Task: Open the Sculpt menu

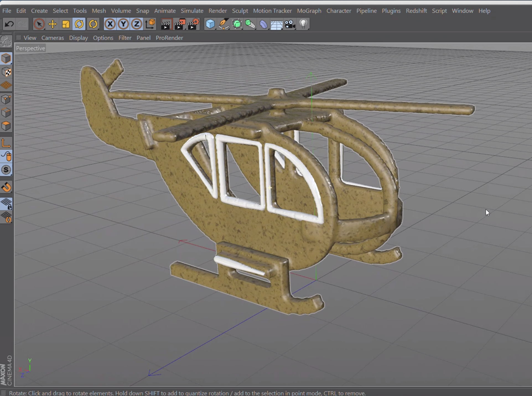Action: [240, 11]
